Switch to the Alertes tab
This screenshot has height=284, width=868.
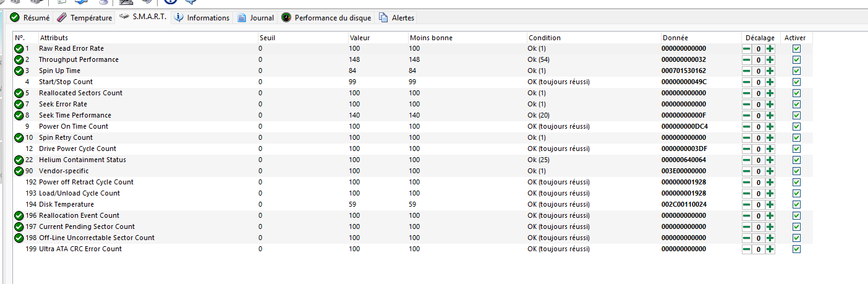[396, 18]
